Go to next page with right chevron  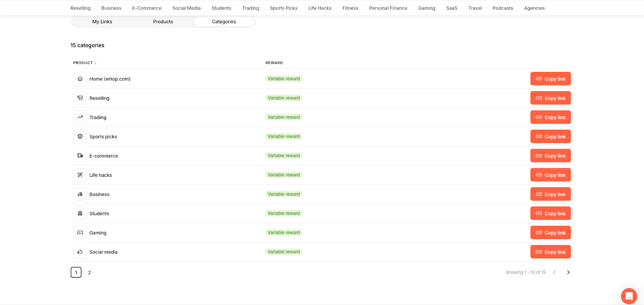coord(568,272)
